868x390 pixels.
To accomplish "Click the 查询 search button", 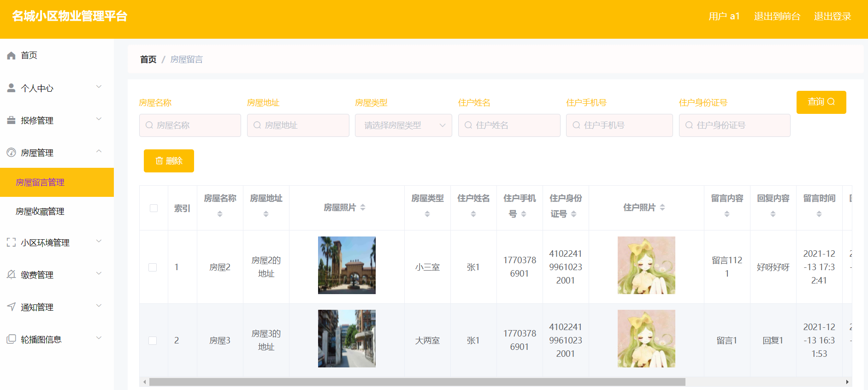I will click(x=821, y=102).
